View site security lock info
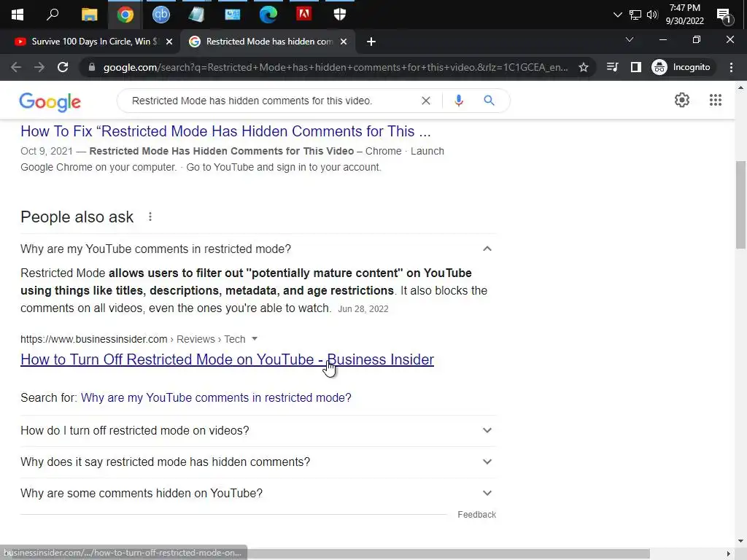The image size is (747, 560). click(x=92, y=67)
